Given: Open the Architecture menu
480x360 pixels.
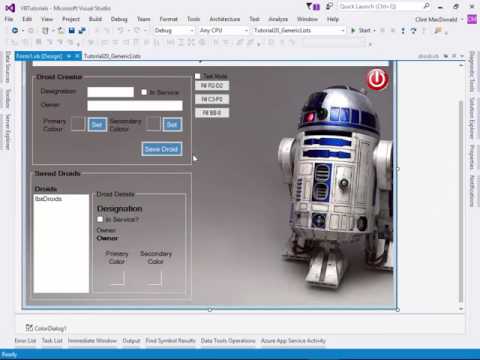Looking at the screenshot, I should pos(225,19).
